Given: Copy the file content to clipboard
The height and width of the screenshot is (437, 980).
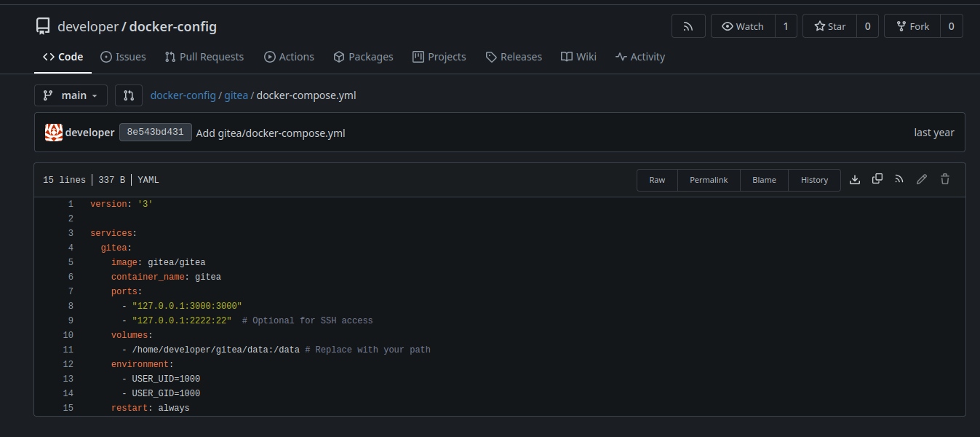Looking at the screenshot, I should click(x=877, y=179).
